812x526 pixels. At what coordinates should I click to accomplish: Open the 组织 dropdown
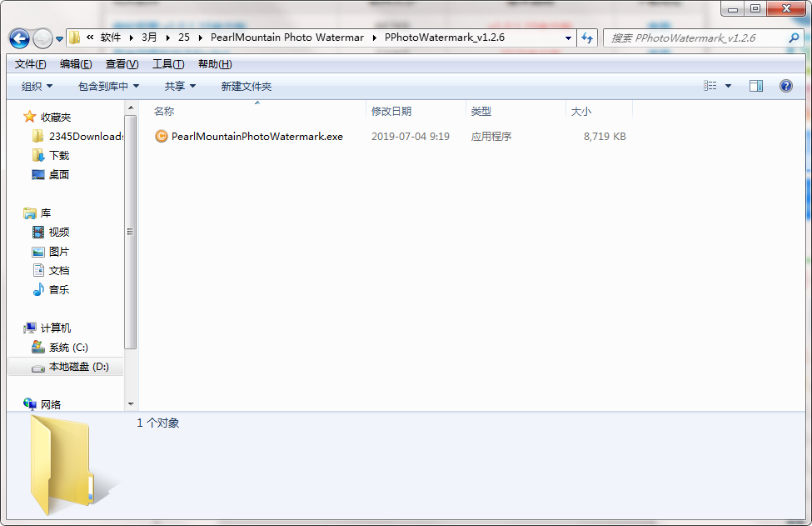tap(37, 86)
